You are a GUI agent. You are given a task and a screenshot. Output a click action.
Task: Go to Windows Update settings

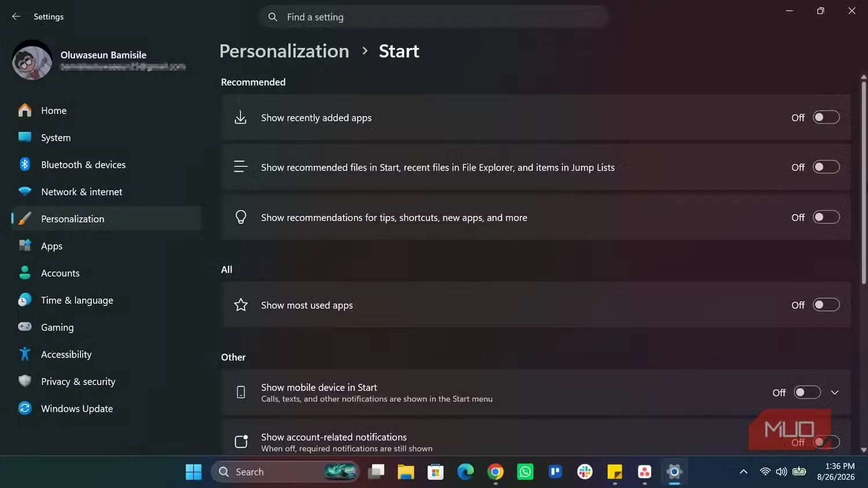[106, 408]
